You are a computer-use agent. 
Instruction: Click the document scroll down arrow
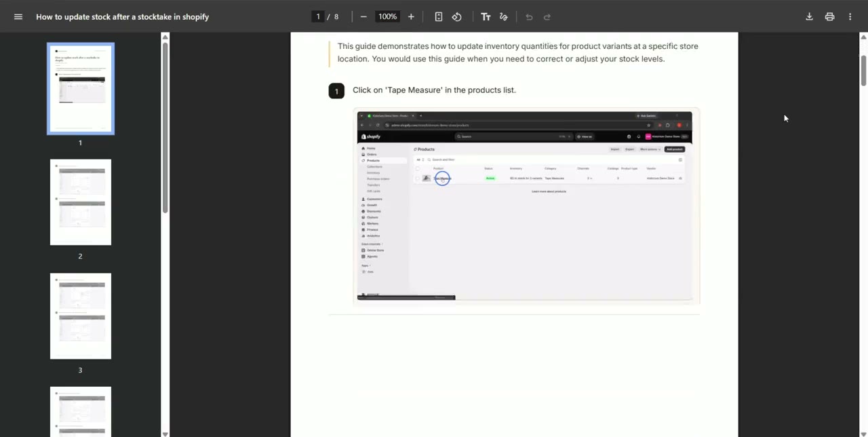click(863, 434)
